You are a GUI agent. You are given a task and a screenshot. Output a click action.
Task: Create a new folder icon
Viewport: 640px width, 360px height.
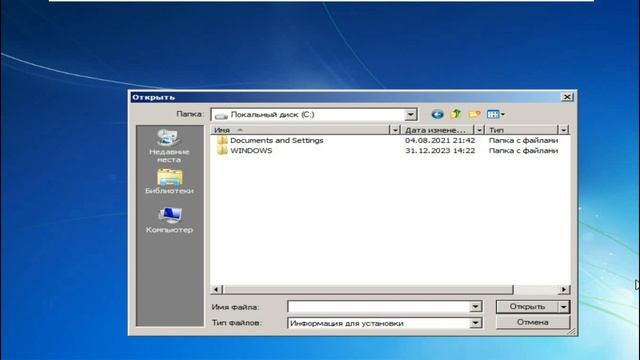(474, 114)
